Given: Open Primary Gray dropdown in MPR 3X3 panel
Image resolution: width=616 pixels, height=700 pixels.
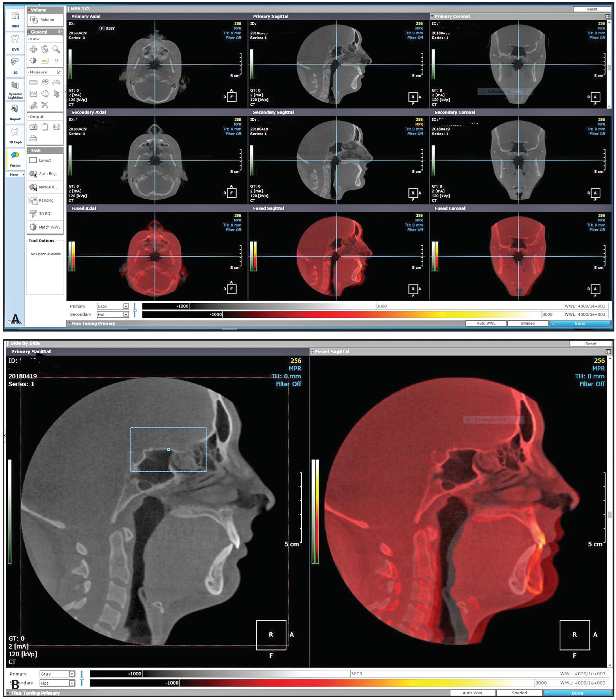Looking at the screenshot, I should [x=126, y=306].
